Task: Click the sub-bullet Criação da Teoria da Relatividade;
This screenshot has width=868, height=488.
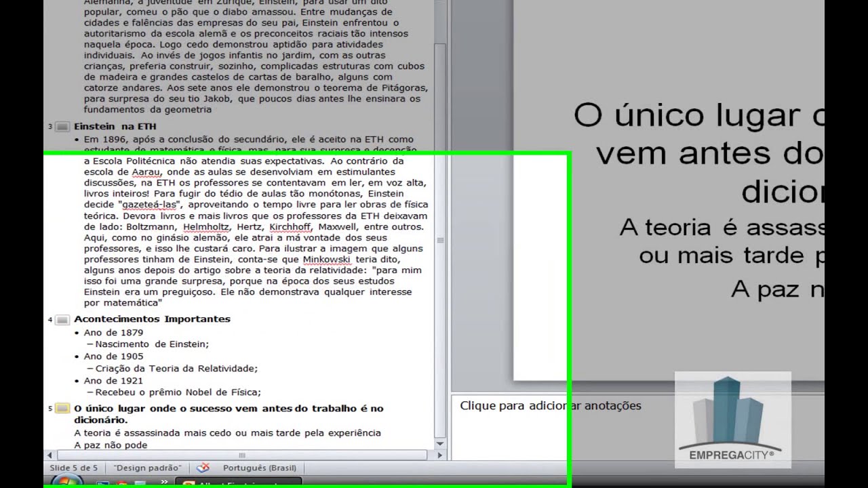Action: (x=176, y=369)
